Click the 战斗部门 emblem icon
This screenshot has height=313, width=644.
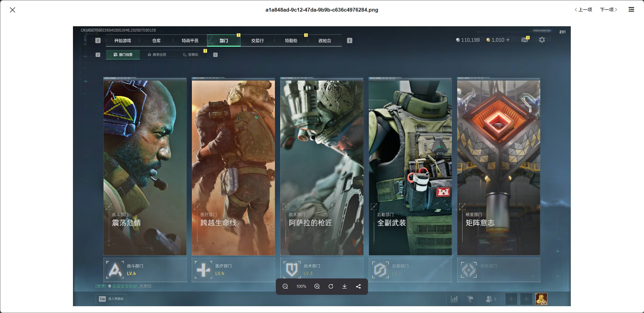coord(115,270)
